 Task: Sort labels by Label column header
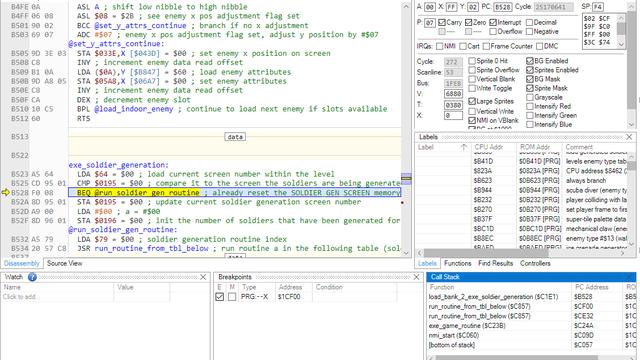pos(443,147)
